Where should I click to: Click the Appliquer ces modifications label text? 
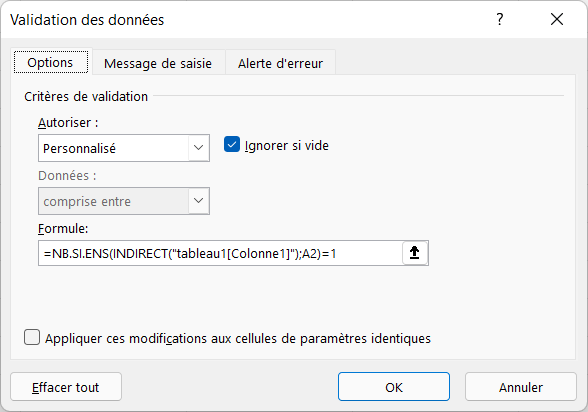click(238, 339)
